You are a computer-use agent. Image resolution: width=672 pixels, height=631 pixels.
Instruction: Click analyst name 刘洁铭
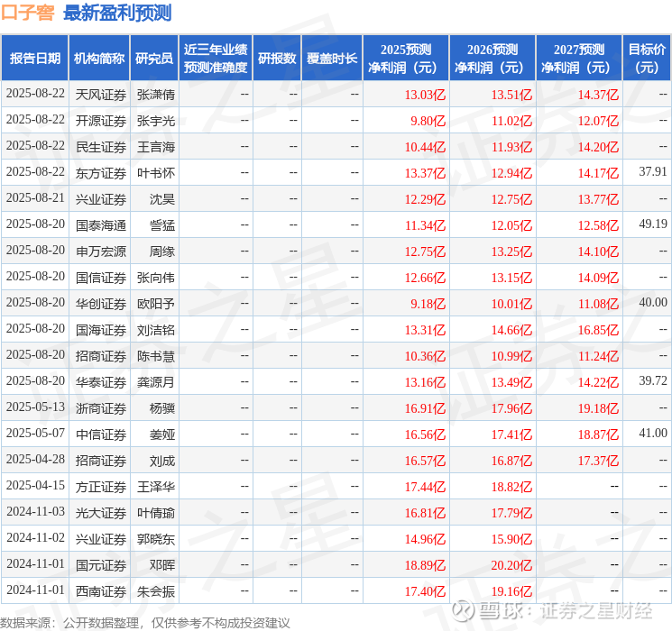(156, 330)
